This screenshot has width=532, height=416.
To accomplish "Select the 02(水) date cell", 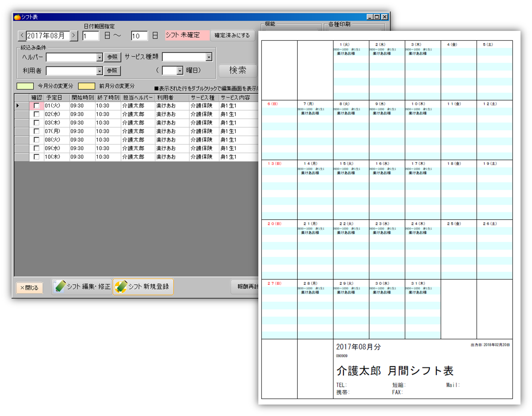I will (57, 114).
